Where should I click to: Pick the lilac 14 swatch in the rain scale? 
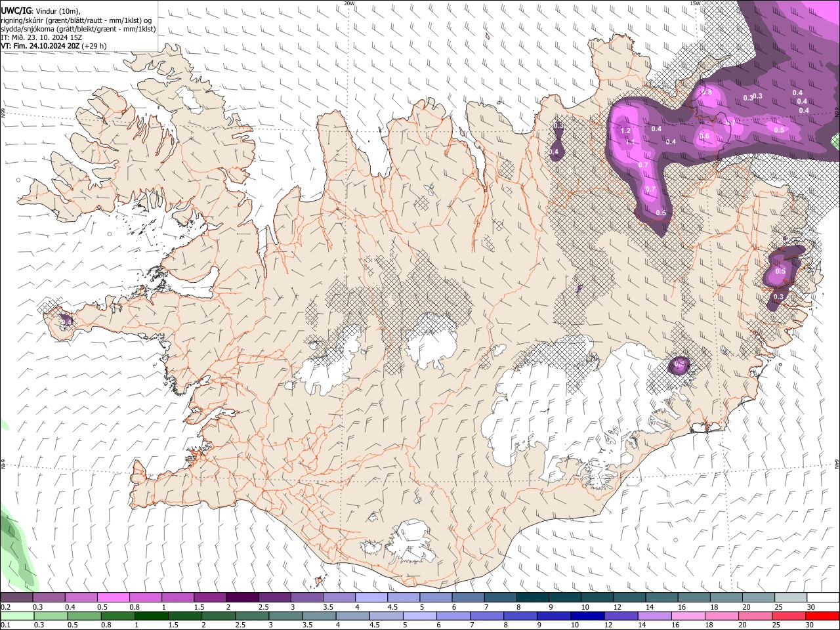coord(654,616)
